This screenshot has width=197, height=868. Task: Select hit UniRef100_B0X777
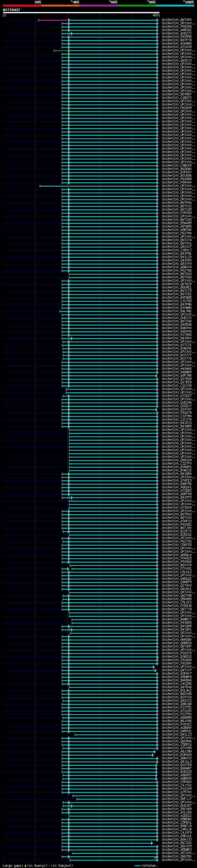click(x=176, y=355)
